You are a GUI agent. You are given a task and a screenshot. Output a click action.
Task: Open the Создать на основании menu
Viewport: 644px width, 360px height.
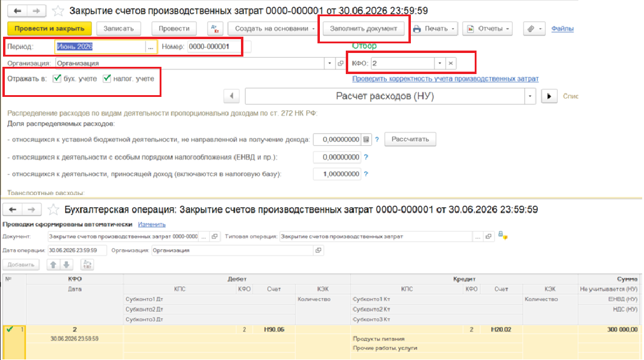272,28
